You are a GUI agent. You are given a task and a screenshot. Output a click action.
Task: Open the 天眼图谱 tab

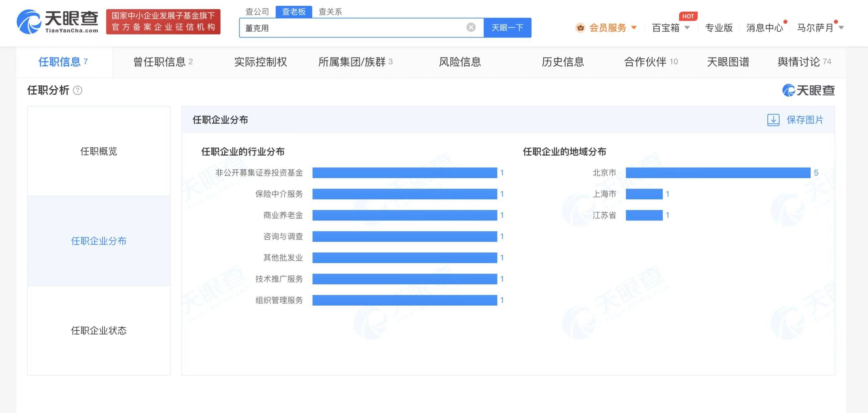tap(728, 62)
